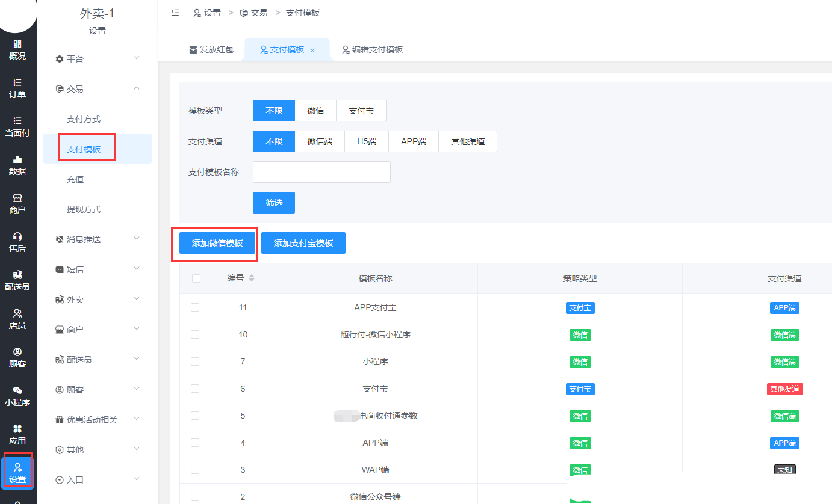Click the sort arrows beside 编号 header

tap(252, 278)
